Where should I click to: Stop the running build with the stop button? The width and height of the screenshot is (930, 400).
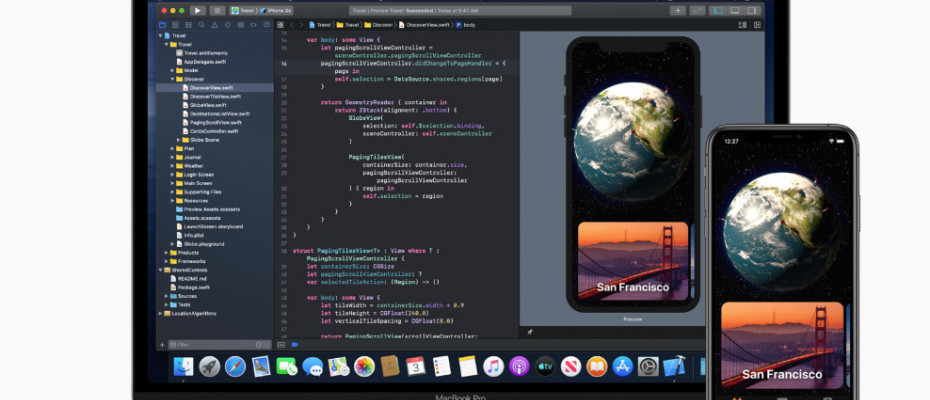coord(217,11)
